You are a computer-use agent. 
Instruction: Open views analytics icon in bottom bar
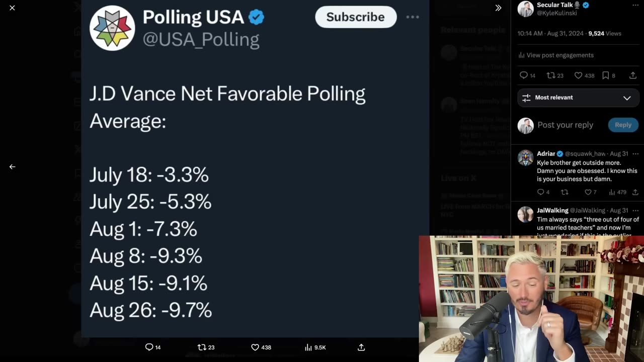coord(308,347)
